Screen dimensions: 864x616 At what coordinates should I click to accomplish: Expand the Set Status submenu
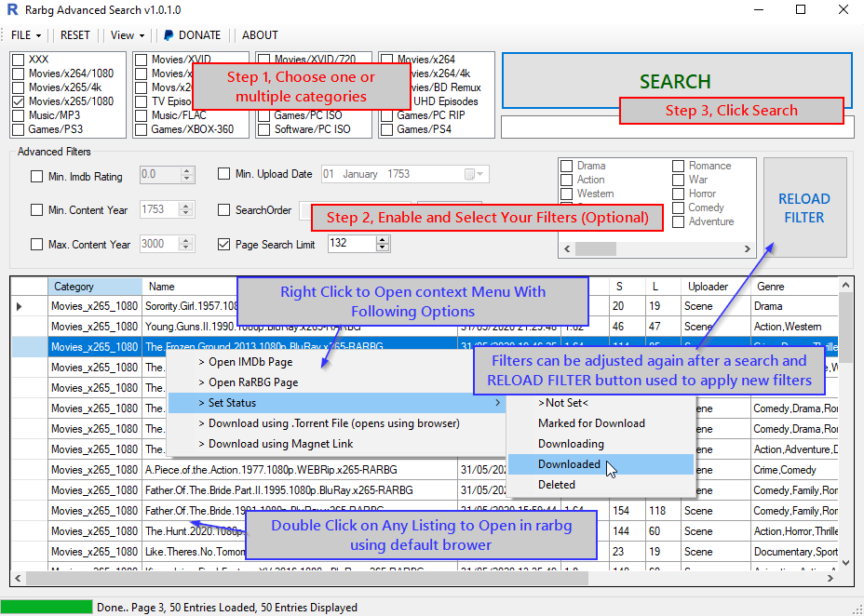click(336, 403)
